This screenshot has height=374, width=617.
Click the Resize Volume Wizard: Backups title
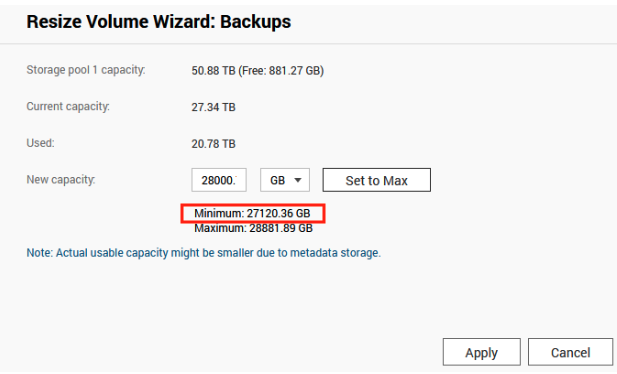click(159, 22)
